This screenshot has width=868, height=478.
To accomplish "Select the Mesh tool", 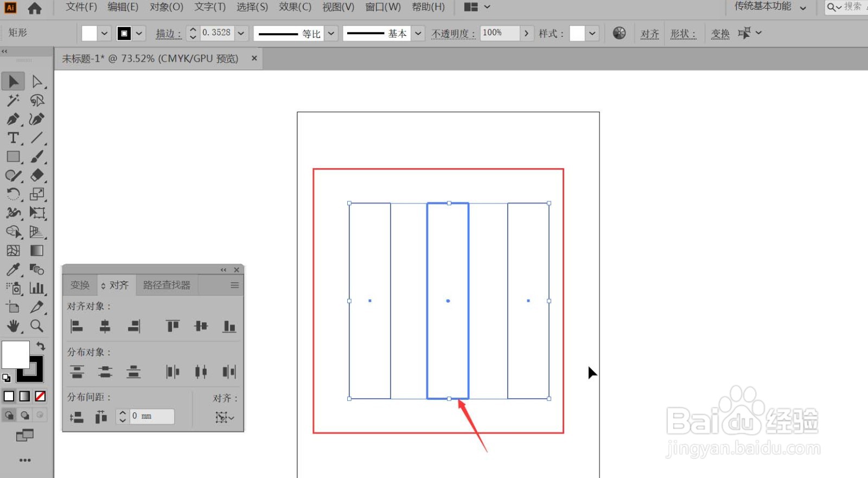I will [x=13, y=251].
